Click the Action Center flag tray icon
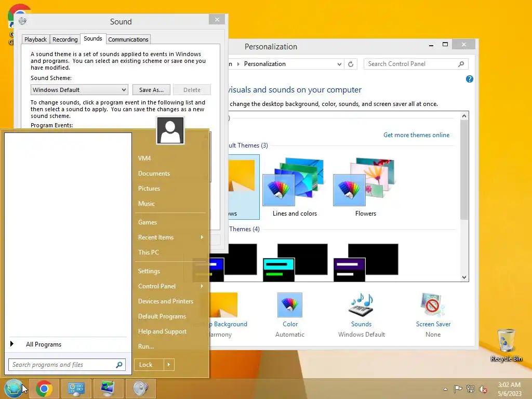 458,389
